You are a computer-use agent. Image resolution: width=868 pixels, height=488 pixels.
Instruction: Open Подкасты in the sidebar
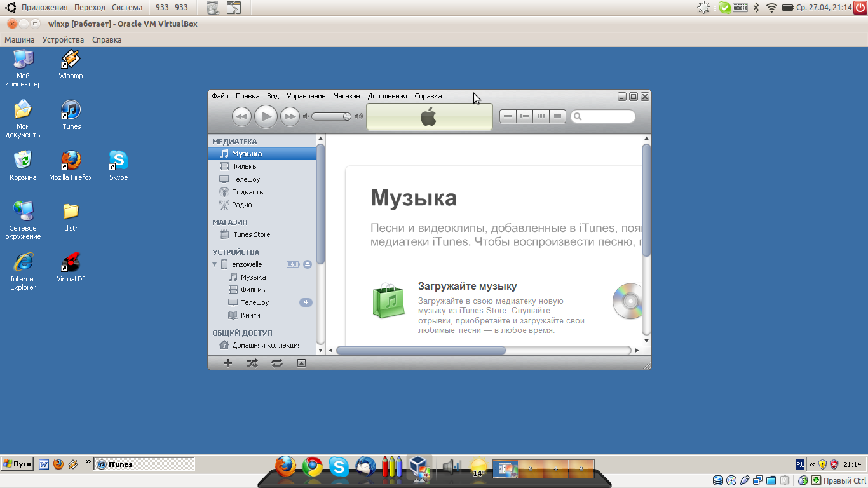pyautogui.click(x=262, y=192)
